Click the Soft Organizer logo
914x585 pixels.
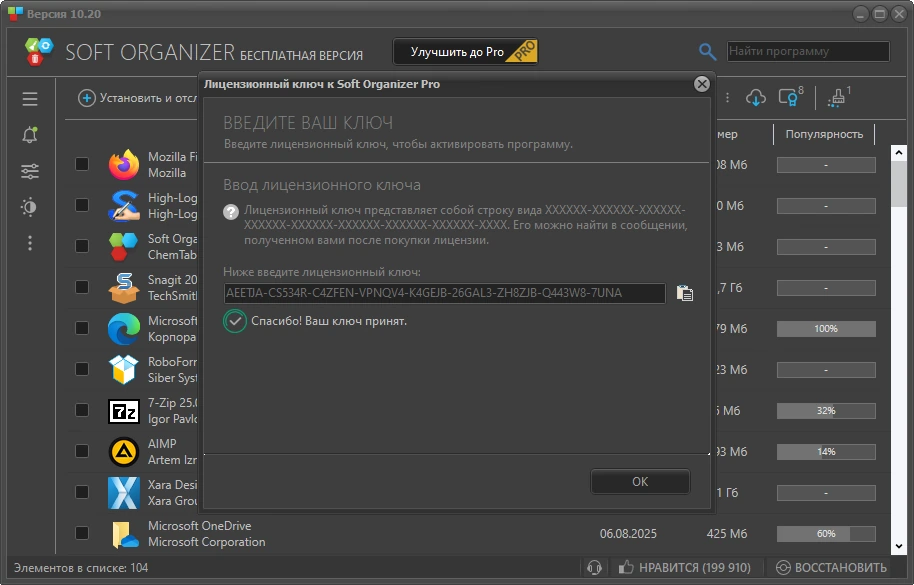[x=40, y=51]
